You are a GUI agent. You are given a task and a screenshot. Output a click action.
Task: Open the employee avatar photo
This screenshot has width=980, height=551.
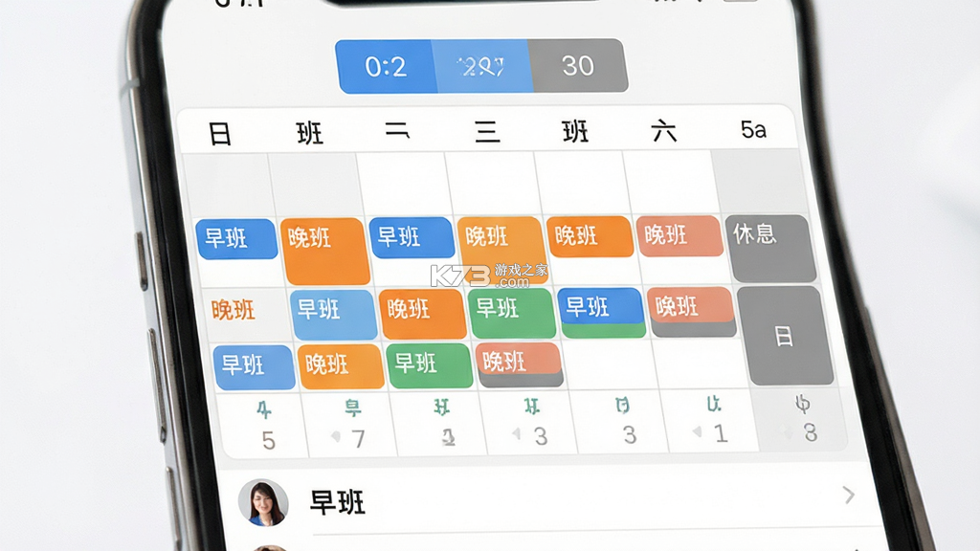click(263, 502)
